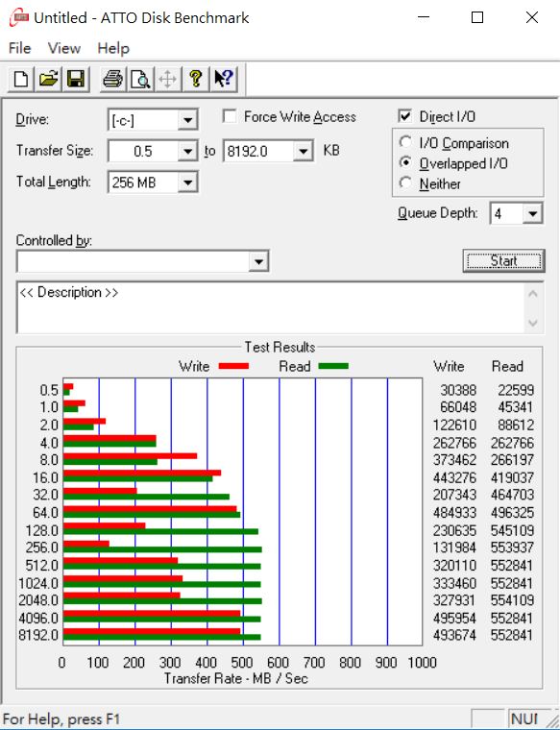
Task: Open the File menu
Action: click(x=19, y=48)
